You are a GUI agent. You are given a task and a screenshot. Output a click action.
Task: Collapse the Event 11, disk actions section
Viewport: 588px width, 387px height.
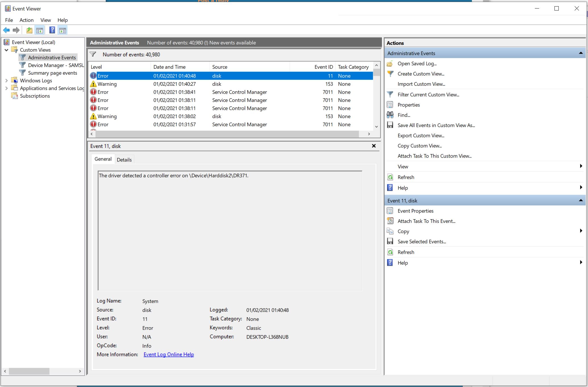coord(581,200)
